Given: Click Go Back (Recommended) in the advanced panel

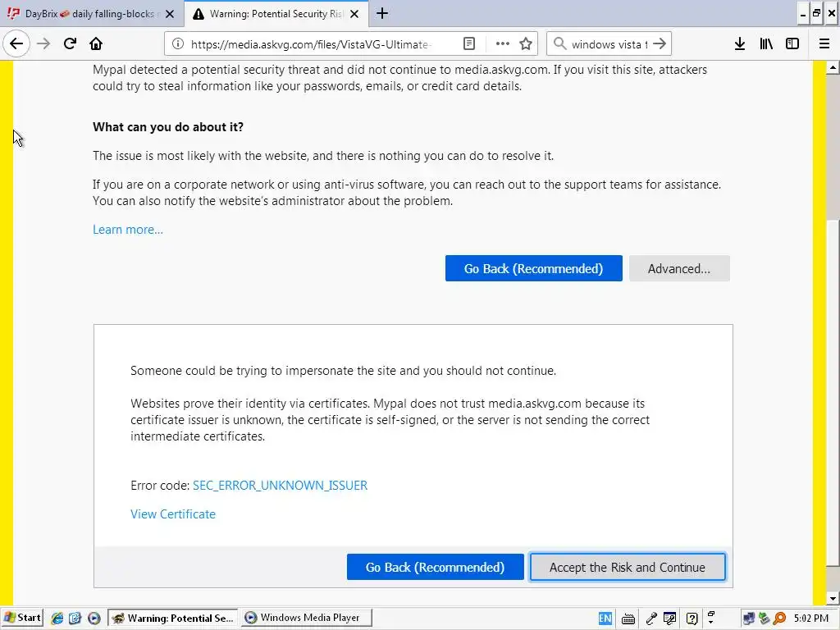Looking at the screenshot, I should pos(435,567).
